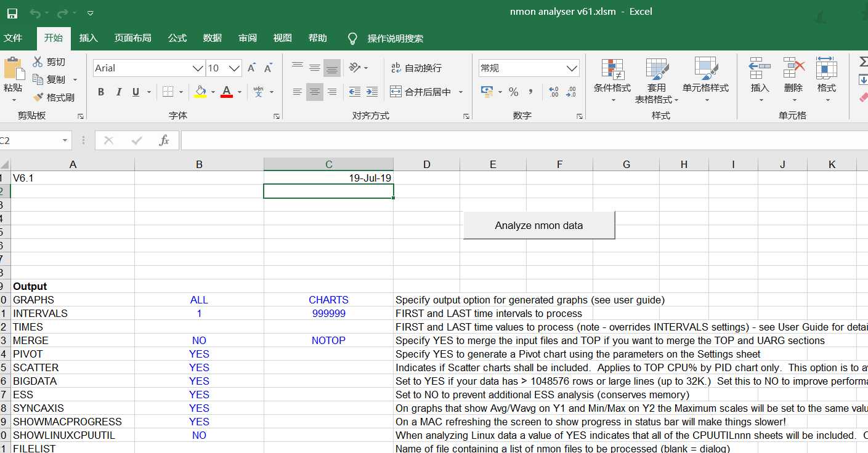Click the Insert Function fx icon
The width and height of the screenshot is (868, 453).
pos(164,141)
